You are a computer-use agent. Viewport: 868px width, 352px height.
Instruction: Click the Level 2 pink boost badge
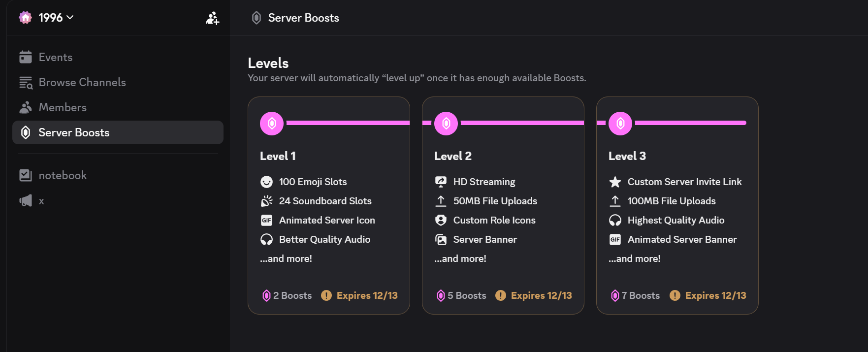point(446,124)
